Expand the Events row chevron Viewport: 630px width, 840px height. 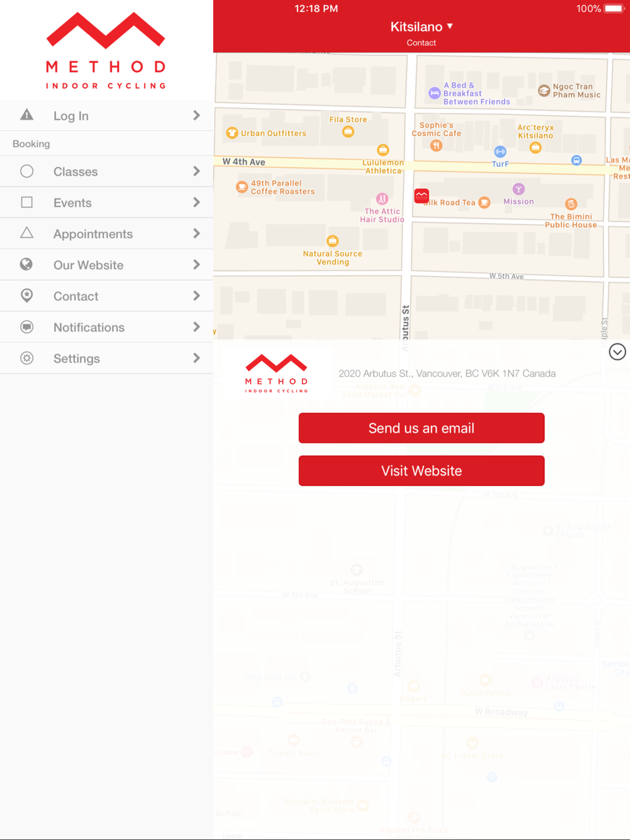197,202
